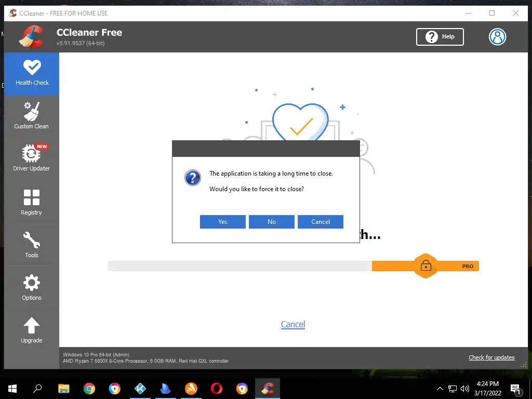Click the PRO lock icon on progress bar
Image resolution: width=532 pixels, height=399 pixels.
pos(426,265)
